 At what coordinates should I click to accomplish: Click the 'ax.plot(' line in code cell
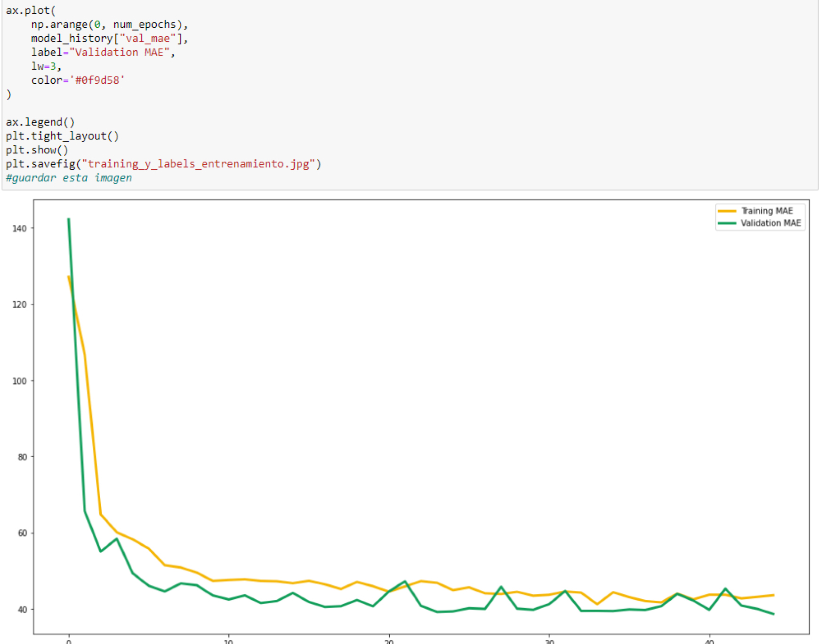(x=31, y=10)
